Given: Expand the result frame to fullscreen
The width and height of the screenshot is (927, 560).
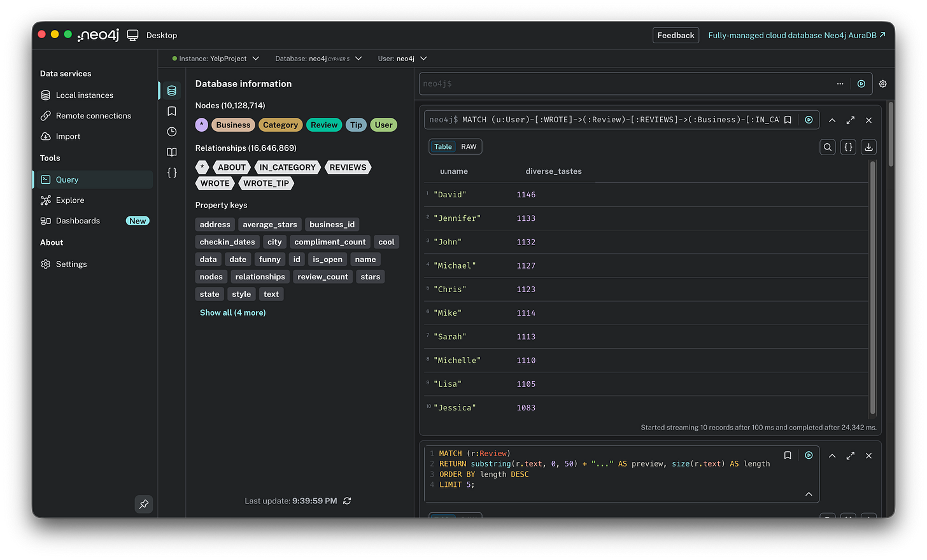Looking at the screenshot, I should tap(850, 120).
